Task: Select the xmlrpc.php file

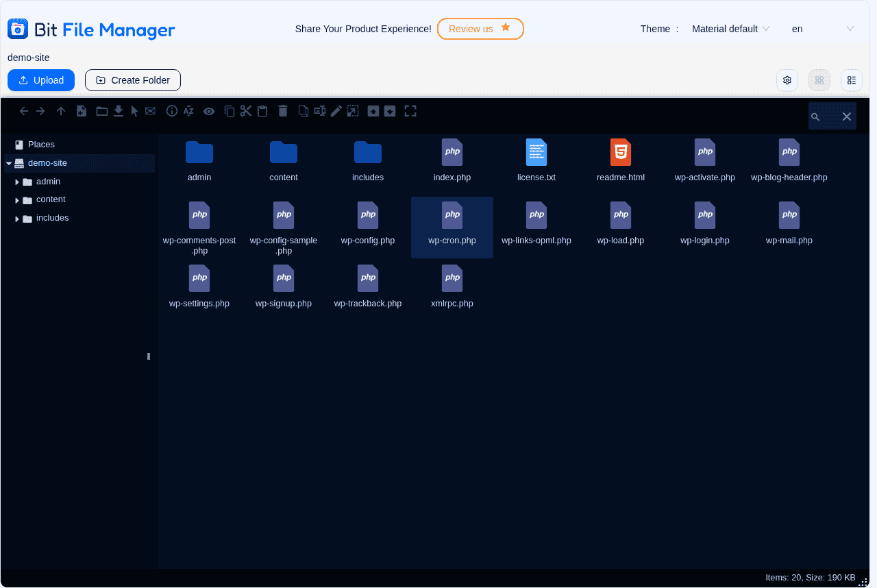Action: coord(452,287)
